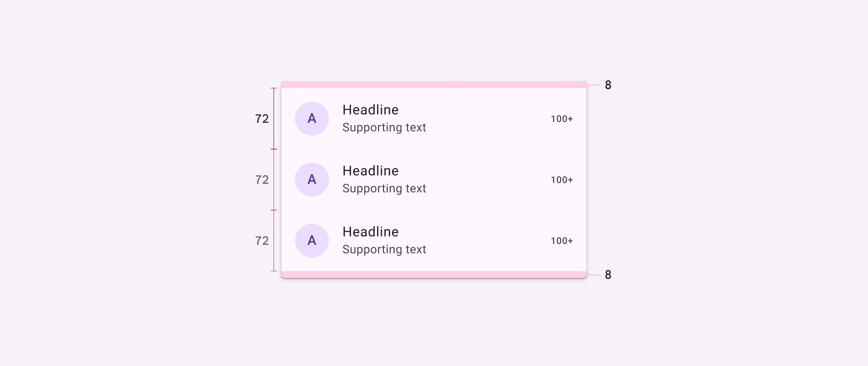Click the 8 padding label at the top
The width and height of the screenshot is (868, 366).
[x=608, y=85]
